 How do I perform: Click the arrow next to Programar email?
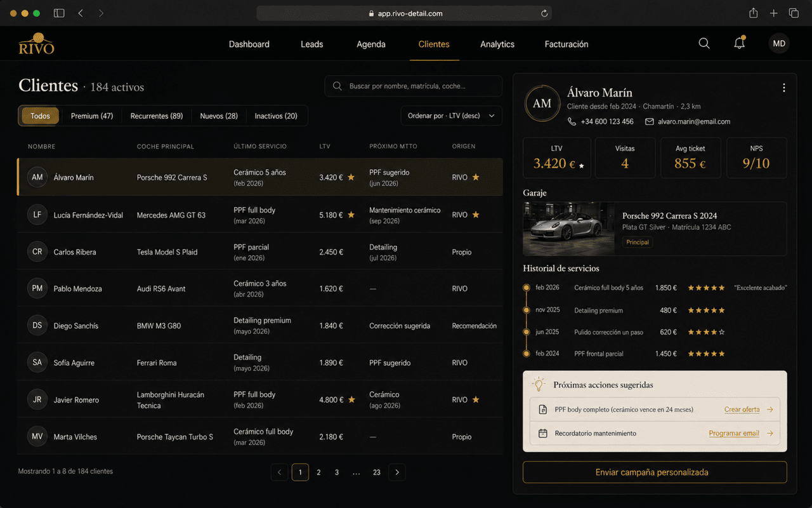point(770,433)
